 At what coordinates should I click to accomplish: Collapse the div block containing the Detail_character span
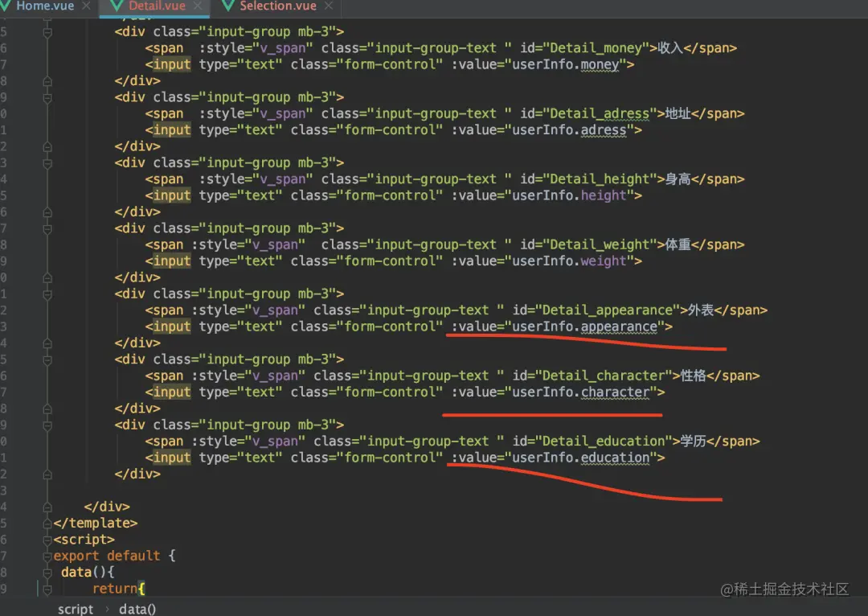[x=47, y=359]
